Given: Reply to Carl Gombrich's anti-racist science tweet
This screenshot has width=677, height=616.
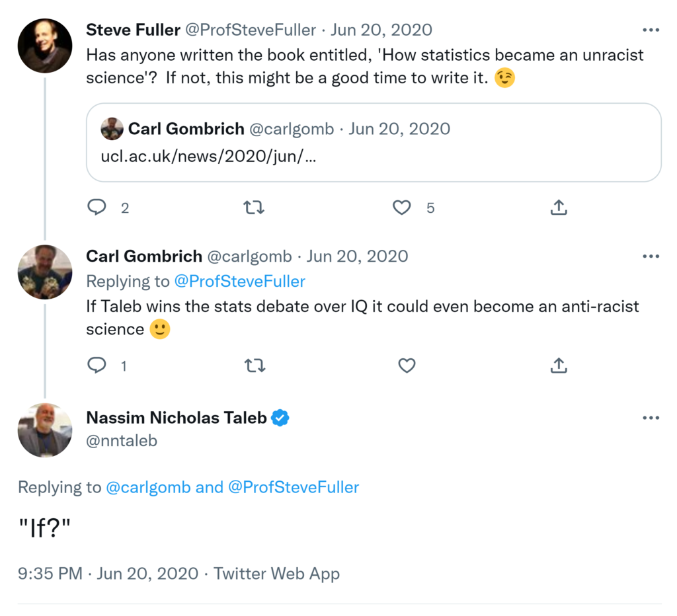Looking at the screenshot, I should tap(97, 365).
